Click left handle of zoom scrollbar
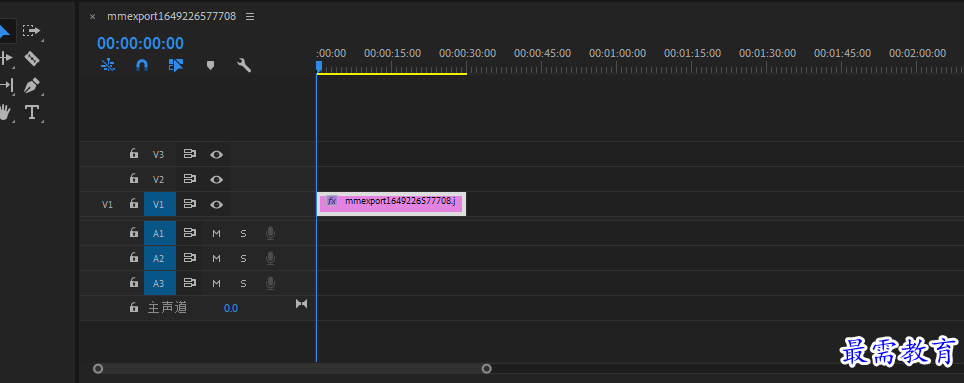 point(98,369)
